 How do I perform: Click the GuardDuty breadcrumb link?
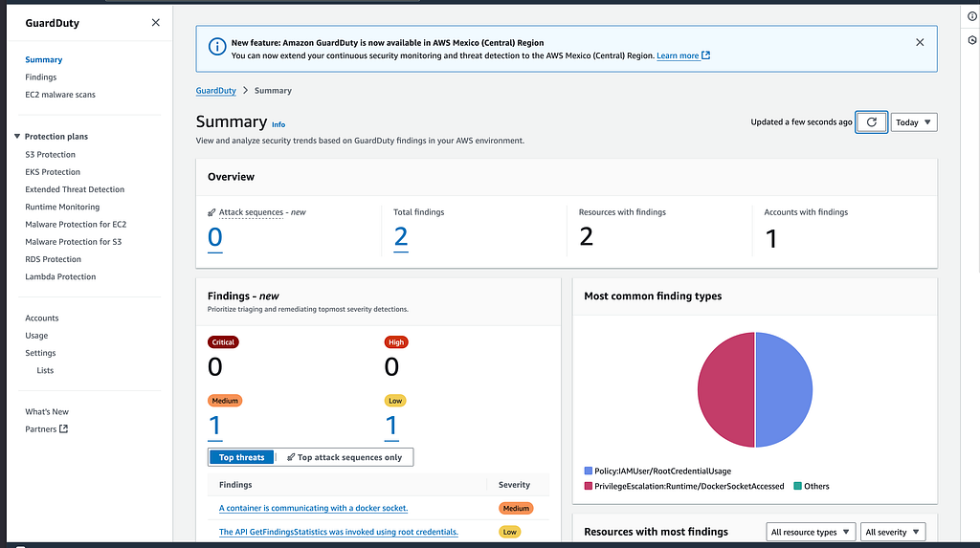tap(215, 91)
